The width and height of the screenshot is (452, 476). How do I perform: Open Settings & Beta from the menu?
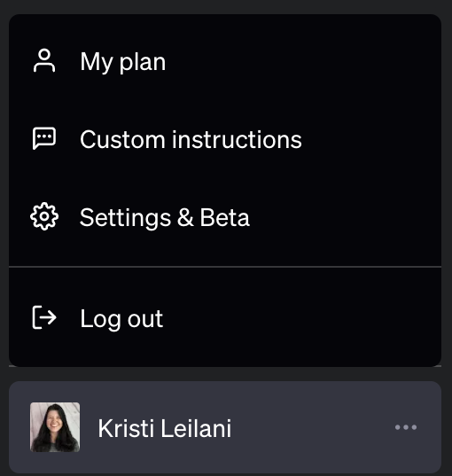[225, 217]
